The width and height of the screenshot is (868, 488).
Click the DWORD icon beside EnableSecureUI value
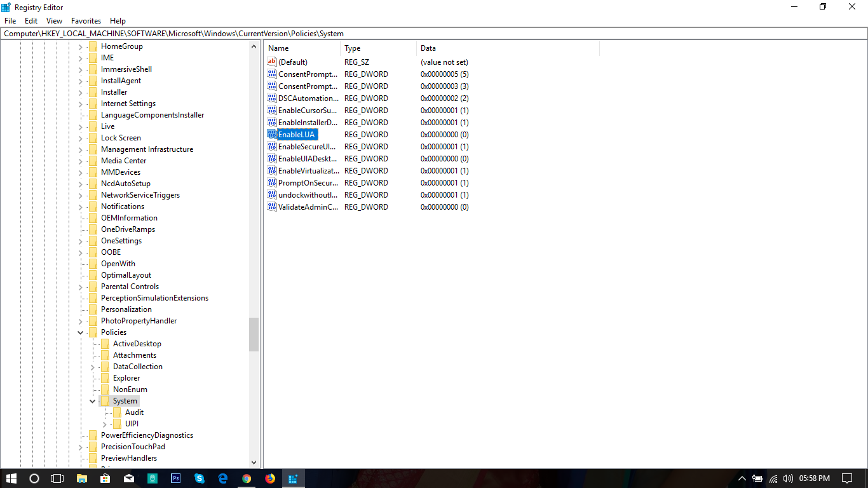[272, 147]
